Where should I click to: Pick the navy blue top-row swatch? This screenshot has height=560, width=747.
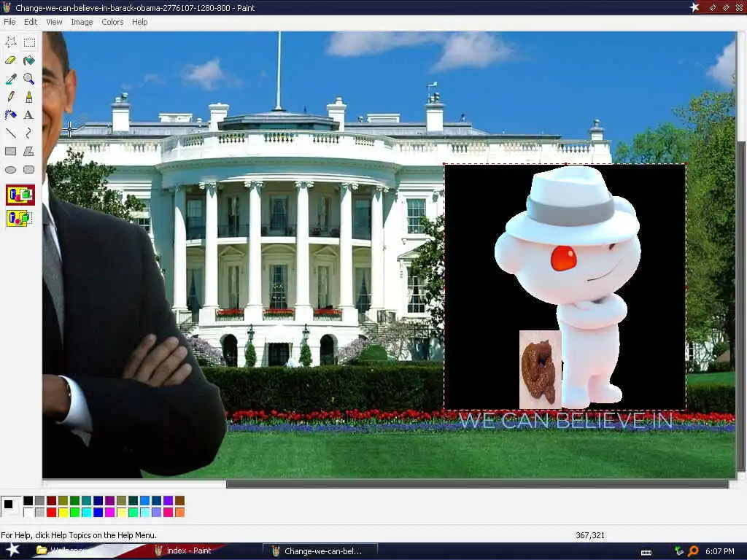coord(98,500)
